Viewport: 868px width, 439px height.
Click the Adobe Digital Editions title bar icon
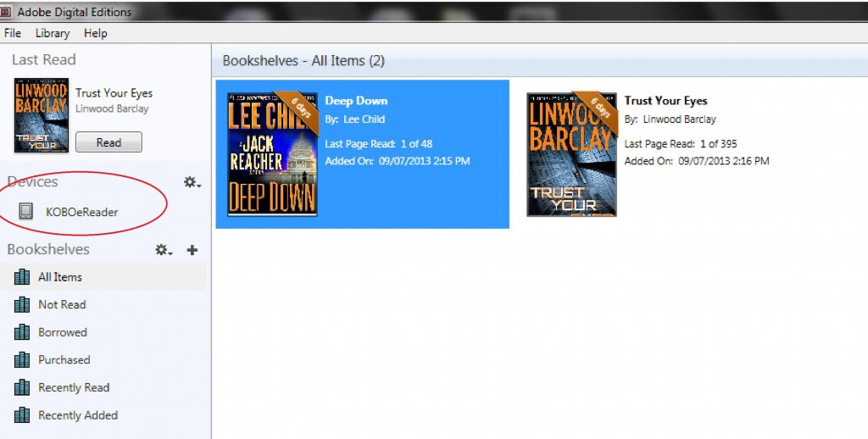pos(6,12)
